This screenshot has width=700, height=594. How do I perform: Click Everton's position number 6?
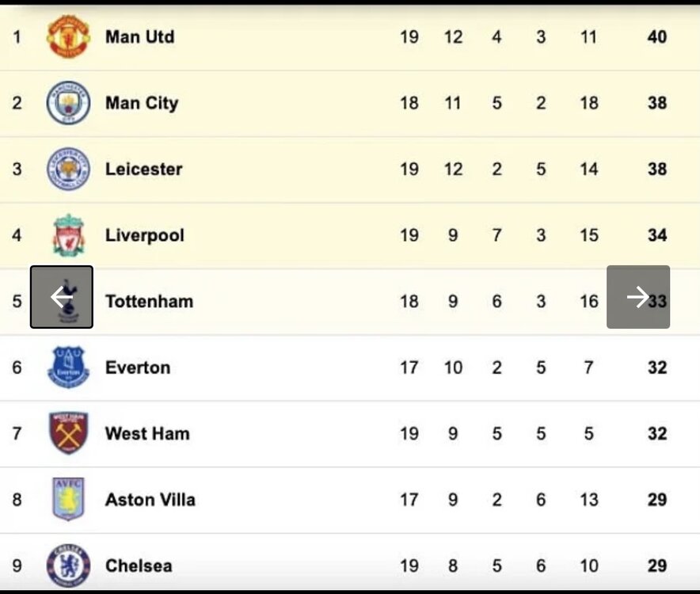(x=17, y=367)
